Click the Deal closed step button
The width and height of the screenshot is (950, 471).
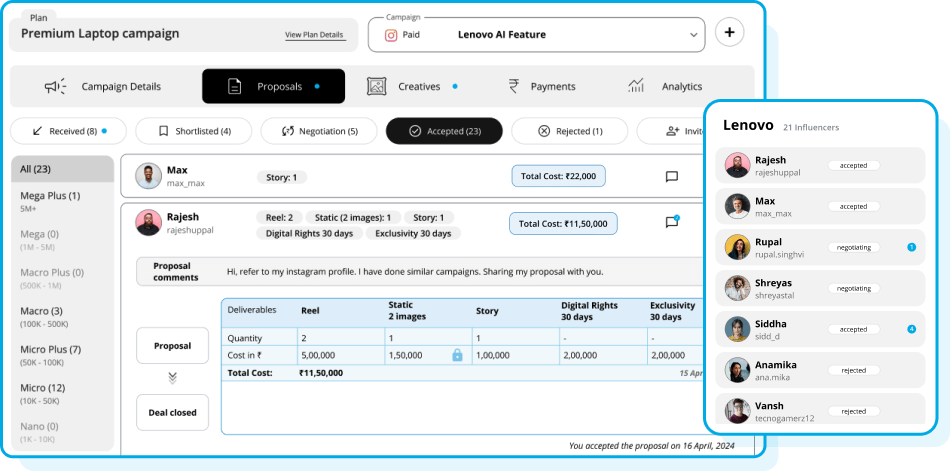[173, 412]
